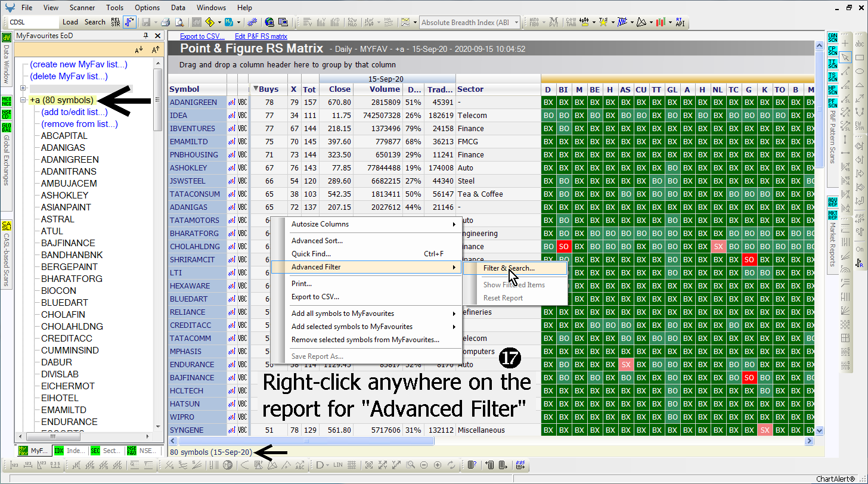
Task: Open dropdown arrow beside candlestick icon
Action: pyautogui.click(x=669, y=22)
